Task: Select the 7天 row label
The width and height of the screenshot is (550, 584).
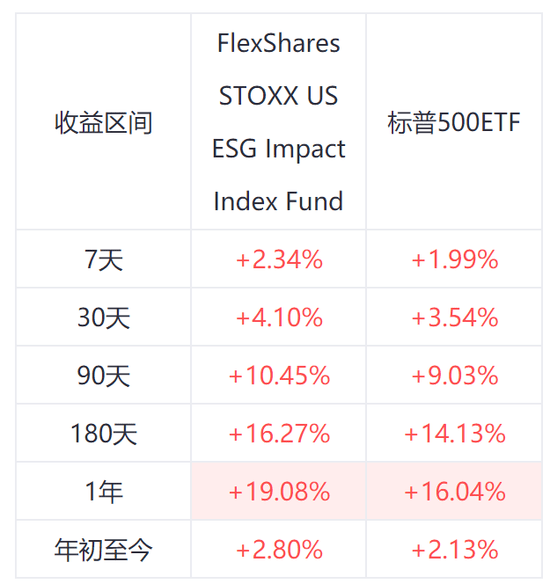Action: (104, 259)
